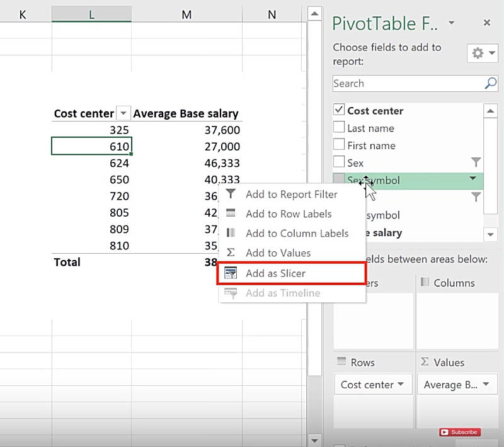504x447 pixels.
Task: Click the search magnifier icon in field list
Action: tap(490, 84)
